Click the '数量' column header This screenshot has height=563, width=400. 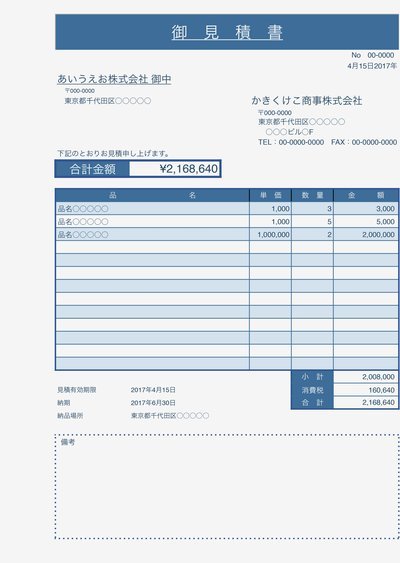point(312,195)
